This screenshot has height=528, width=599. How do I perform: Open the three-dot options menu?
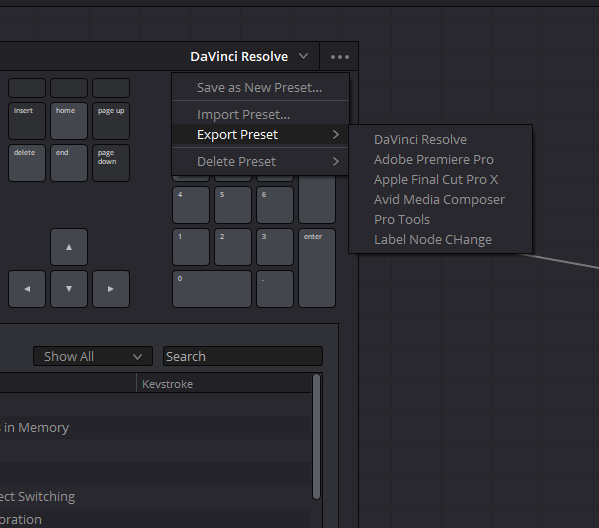pos(339,57)
